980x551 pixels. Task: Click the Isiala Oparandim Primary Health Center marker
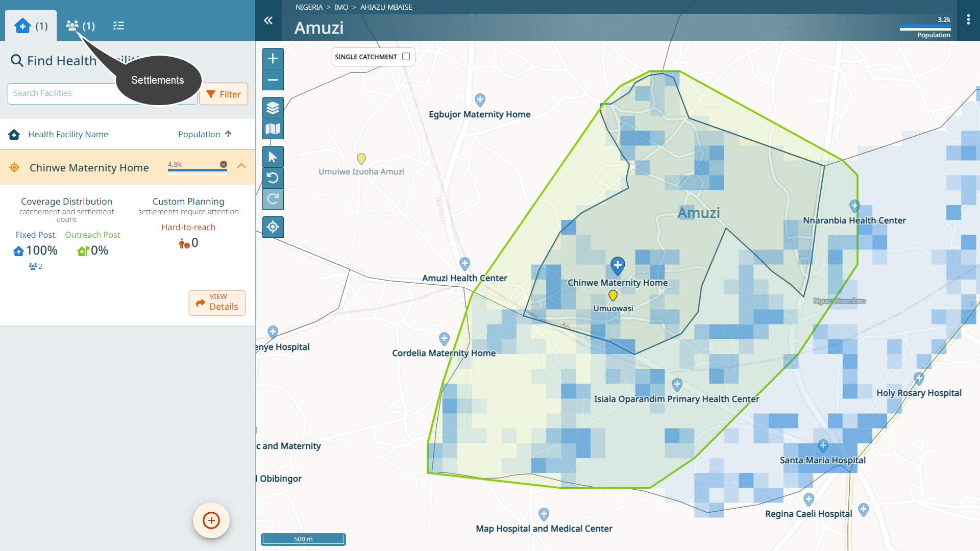click(677, 384)
